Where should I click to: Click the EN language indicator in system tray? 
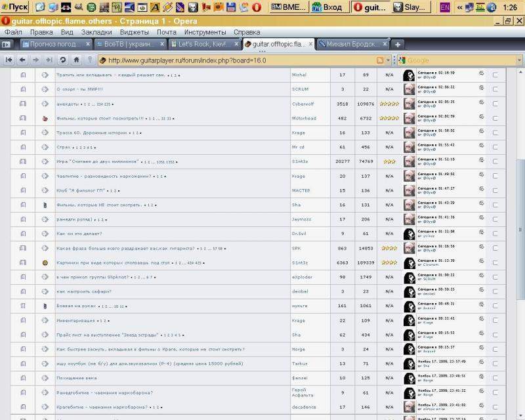[x=445, y=7]
